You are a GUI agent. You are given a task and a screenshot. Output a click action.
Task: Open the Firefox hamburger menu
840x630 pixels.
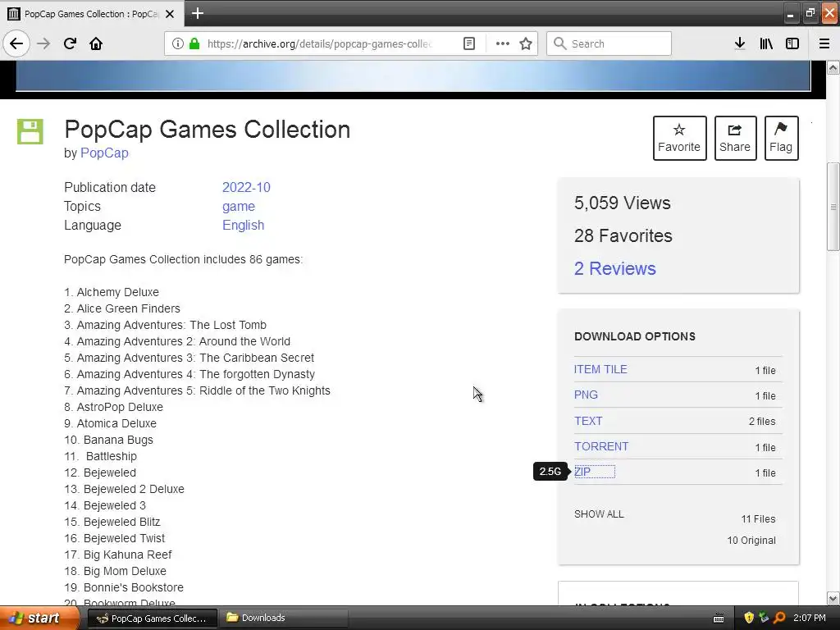point(824,43)
